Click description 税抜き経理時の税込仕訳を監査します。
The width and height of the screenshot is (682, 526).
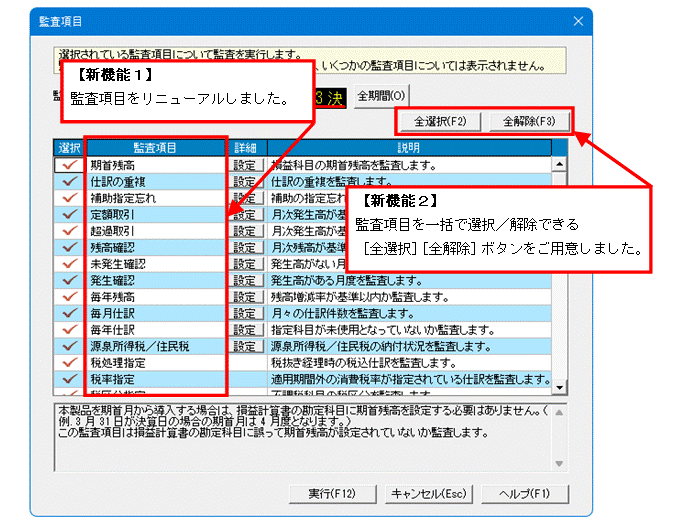[364, 363]
